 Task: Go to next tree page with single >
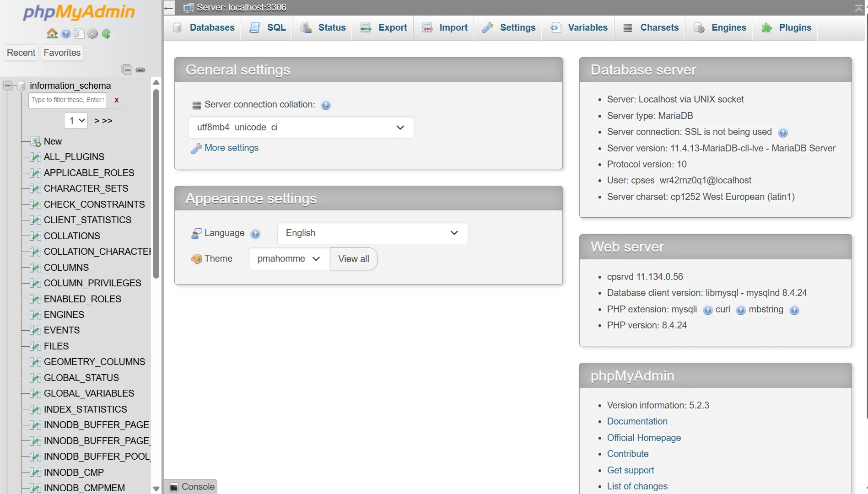tap(97, 121)
